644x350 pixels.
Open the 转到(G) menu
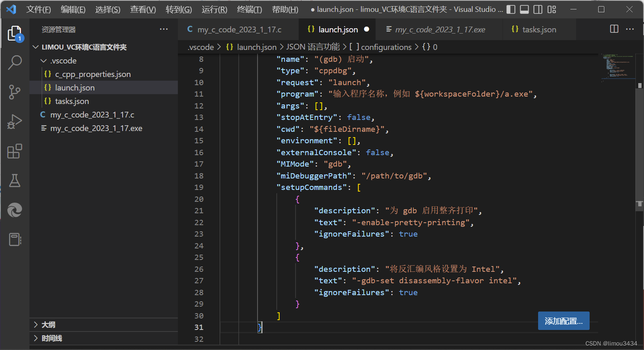coord(179,9)
